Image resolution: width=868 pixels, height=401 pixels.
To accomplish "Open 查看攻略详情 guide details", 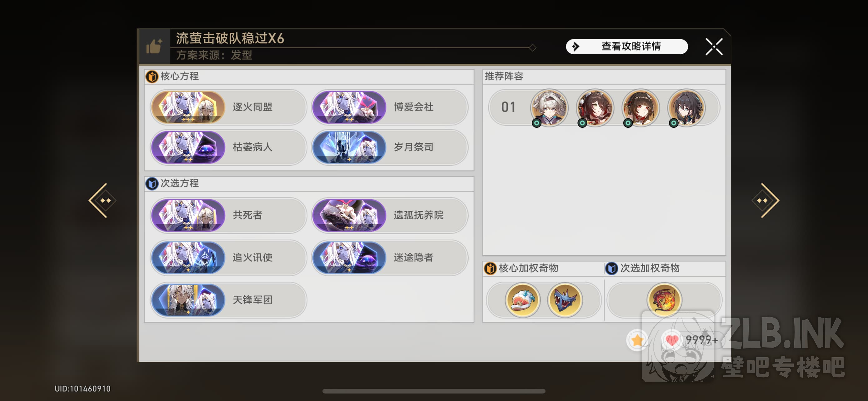I will coord(627,47).
